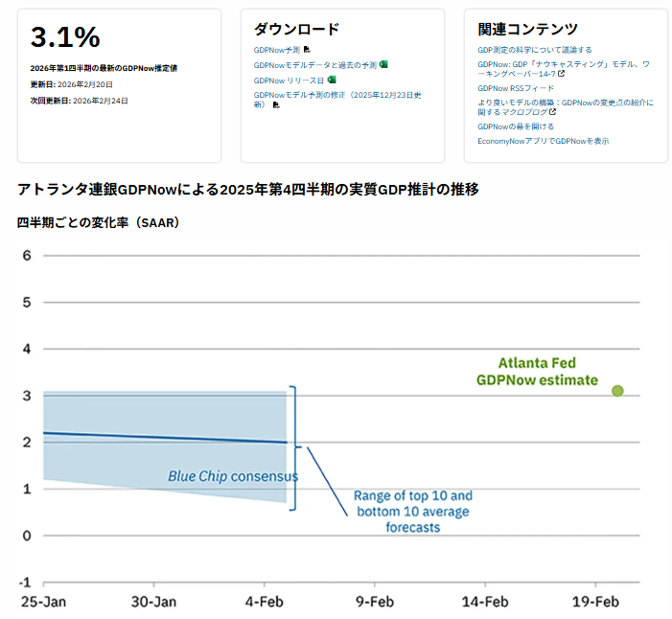Open GDPNowモデル予測の修正 document link
Image resolution: width=672 pixels, height=619 pixels.
pyautogui.click(x=336, y=95)
